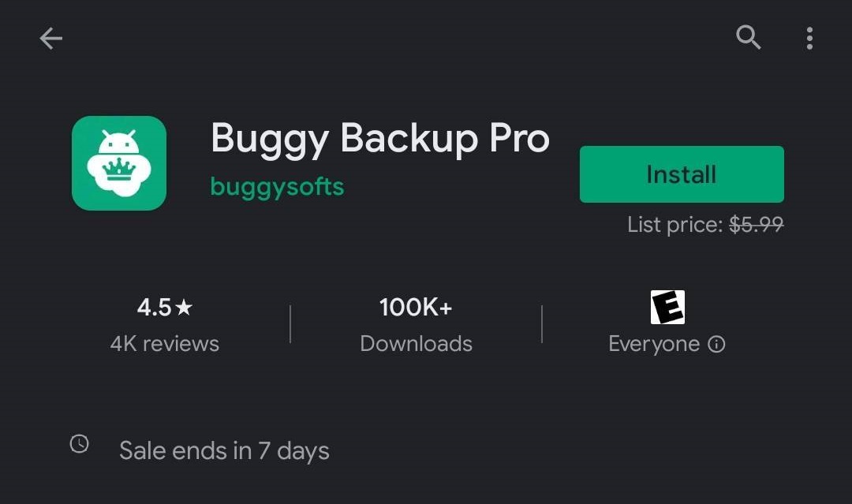Open the three-dot more options menu

point(809,38)
